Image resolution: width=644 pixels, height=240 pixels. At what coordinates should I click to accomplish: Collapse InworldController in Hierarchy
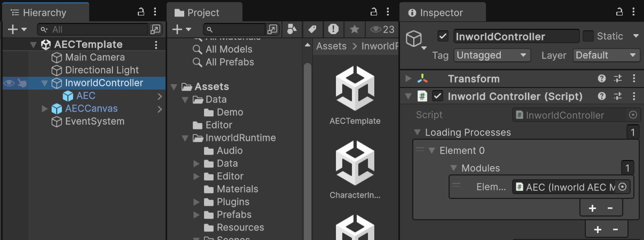pos(45,83)
